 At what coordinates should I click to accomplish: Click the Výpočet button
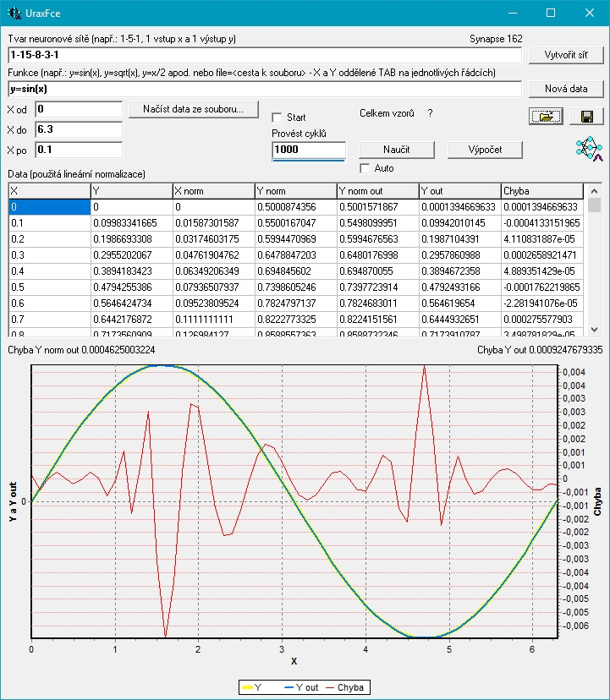[485, 150]
